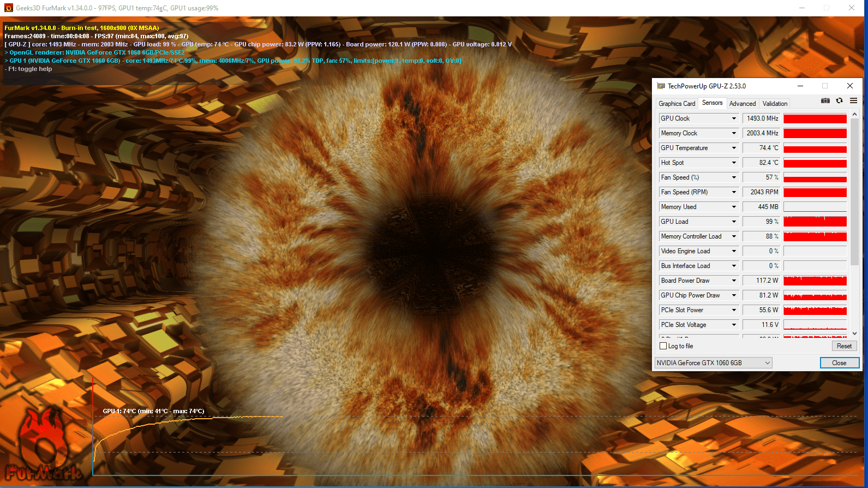This screenshot has height=488, width=868.
Task: Minimize the GPU-Z window
Action: pyautogui.click(x=800, y=86)
